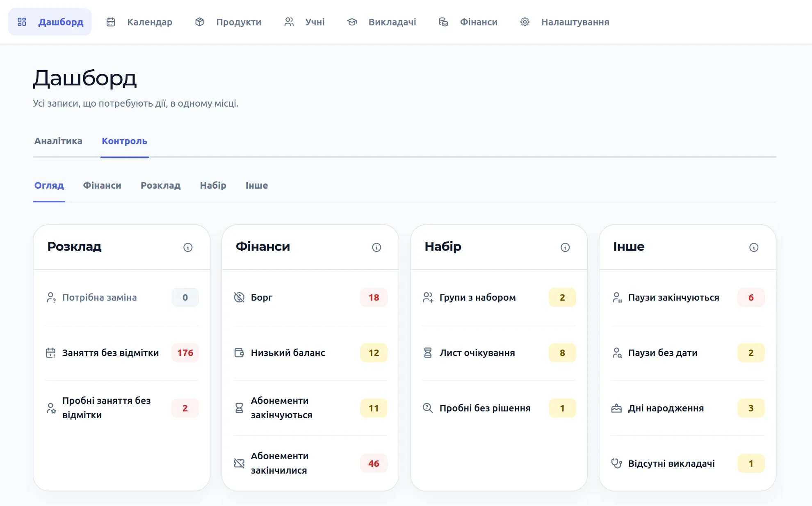Click the Учні people icon
The image size is (812, 506).
point(289,22)
